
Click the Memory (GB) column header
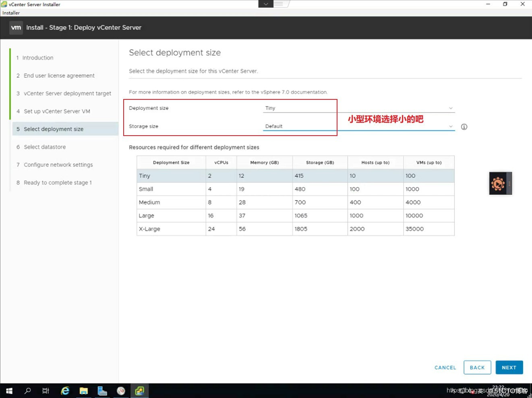265,163
